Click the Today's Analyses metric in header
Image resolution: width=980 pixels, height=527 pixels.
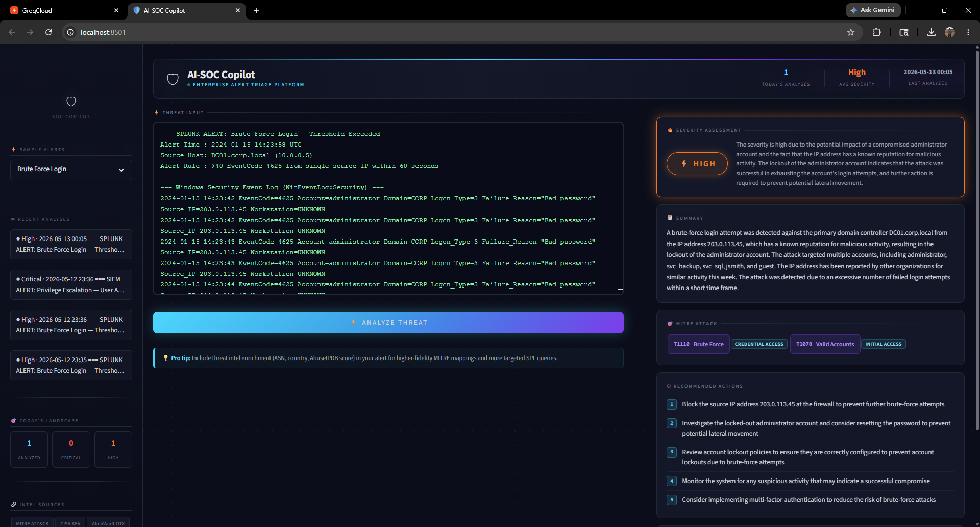786,77
